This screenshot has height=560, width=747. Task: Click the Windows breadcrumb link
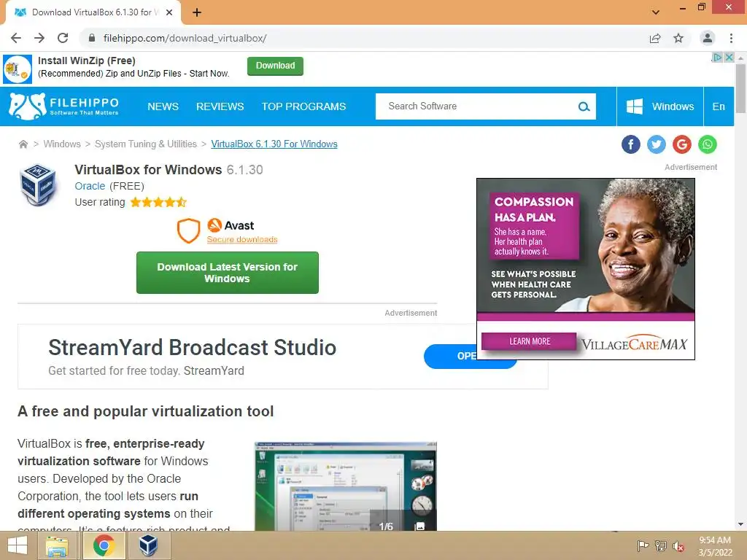tap(62, 144)
